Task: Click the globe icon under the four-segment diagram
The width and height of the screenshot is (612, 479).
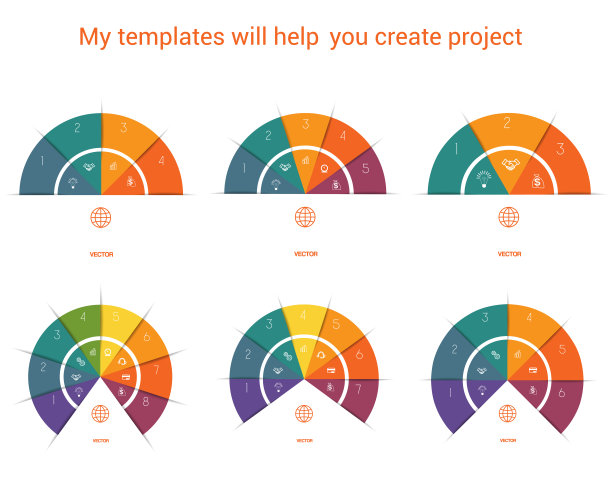Action: pyautogui.click(x=101, y=217)
